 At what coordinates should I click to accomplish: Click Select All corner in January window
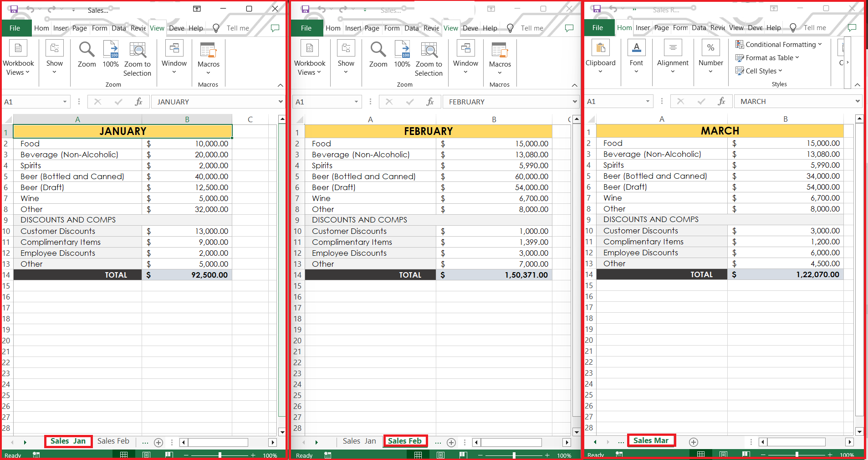click(8, 120)
